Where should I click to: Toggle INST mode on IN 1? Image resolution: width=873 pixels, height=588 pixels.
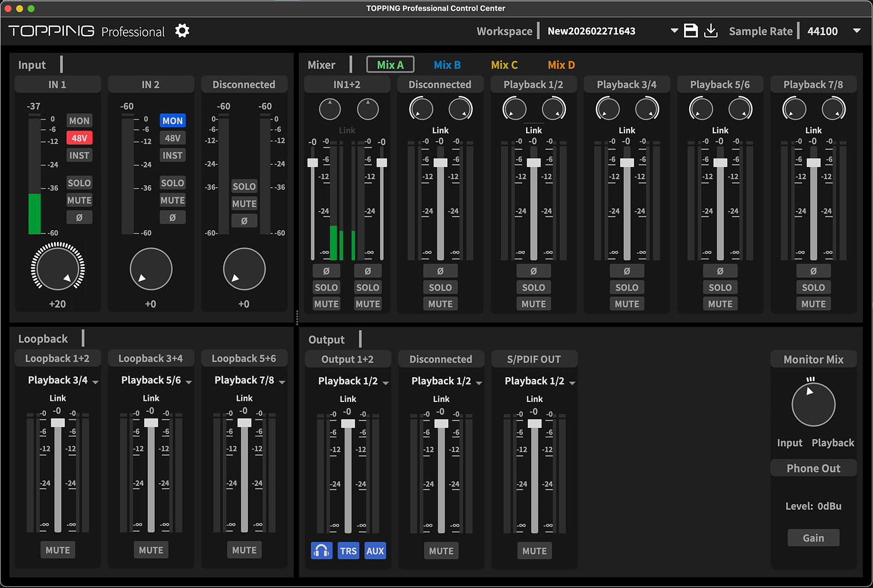(x=79, y=156)
